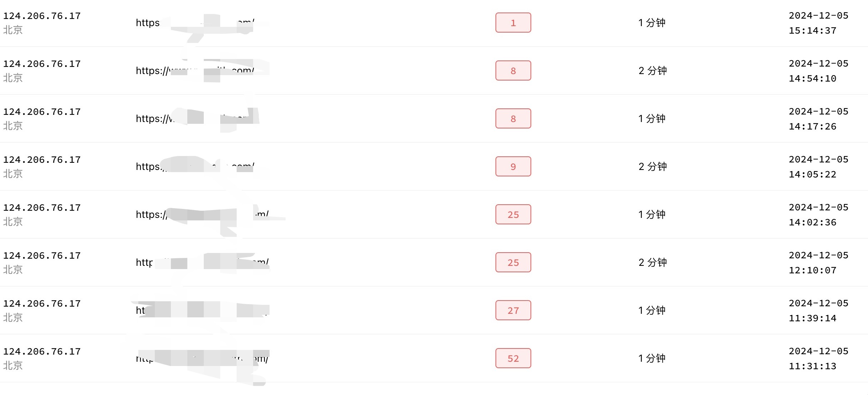Click the red badge showing 1
This screenshot has height=395, width=868.
tap(513, 23)
